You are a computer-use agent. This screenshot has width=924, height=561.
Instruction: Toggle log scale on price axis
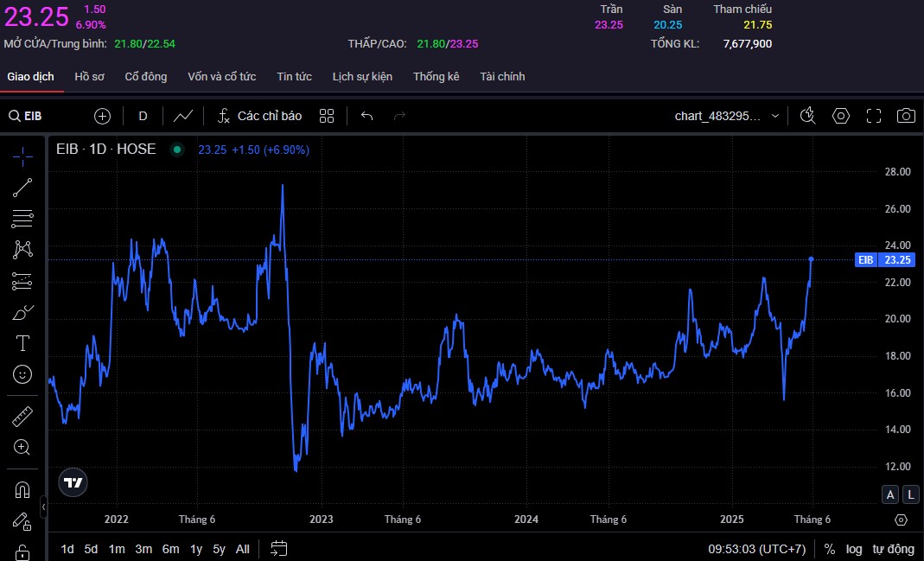854,549
